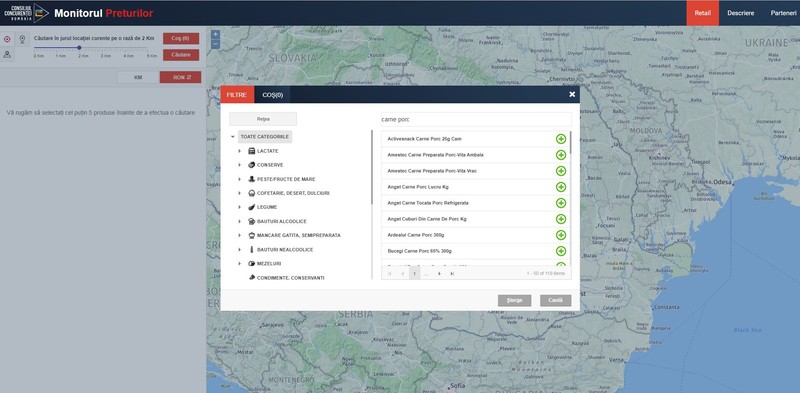Go to first results page
The width and height of the screenshot is (800, 393).
pos(390,274)
